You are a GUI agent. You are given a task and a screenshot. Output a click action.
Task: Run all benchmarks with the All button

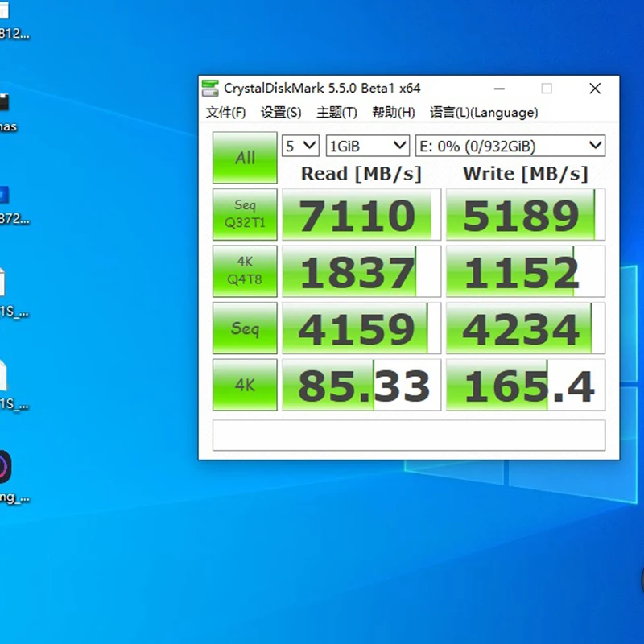(x=245, y=158)
